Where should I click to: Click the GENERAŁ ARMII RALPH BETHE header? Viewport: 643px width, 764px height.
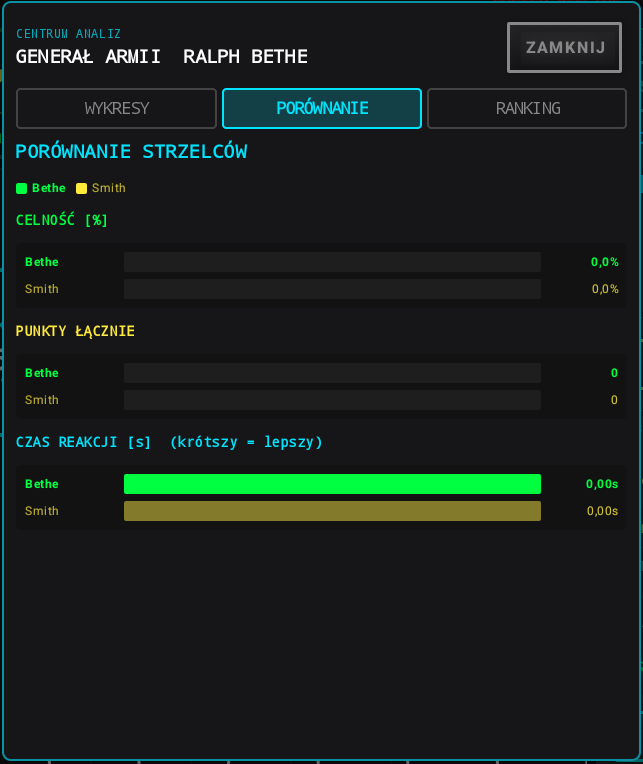tap(162, 57)
